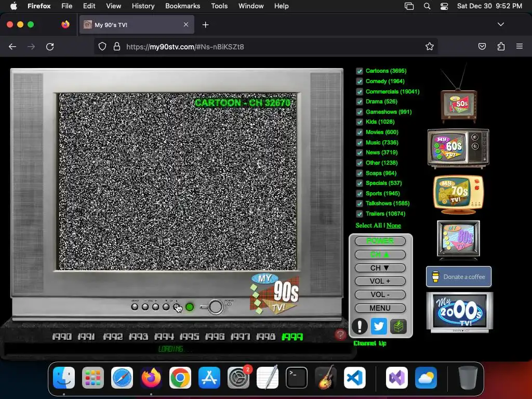Push the TV's round power button

[x=216, y=307]
